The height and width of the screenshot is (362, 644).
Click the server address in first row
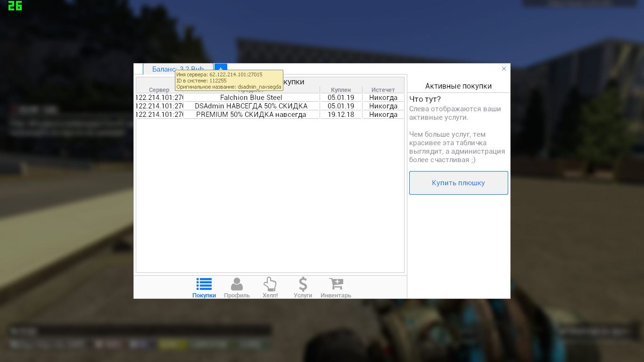click(159, 98)
